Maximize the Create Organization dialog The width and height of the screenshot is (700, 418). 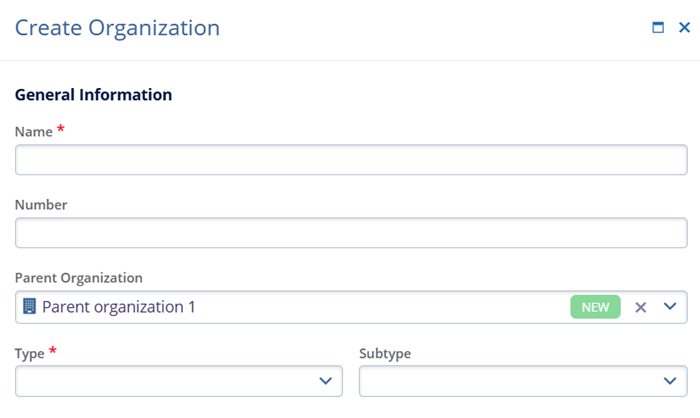[658, 28]
